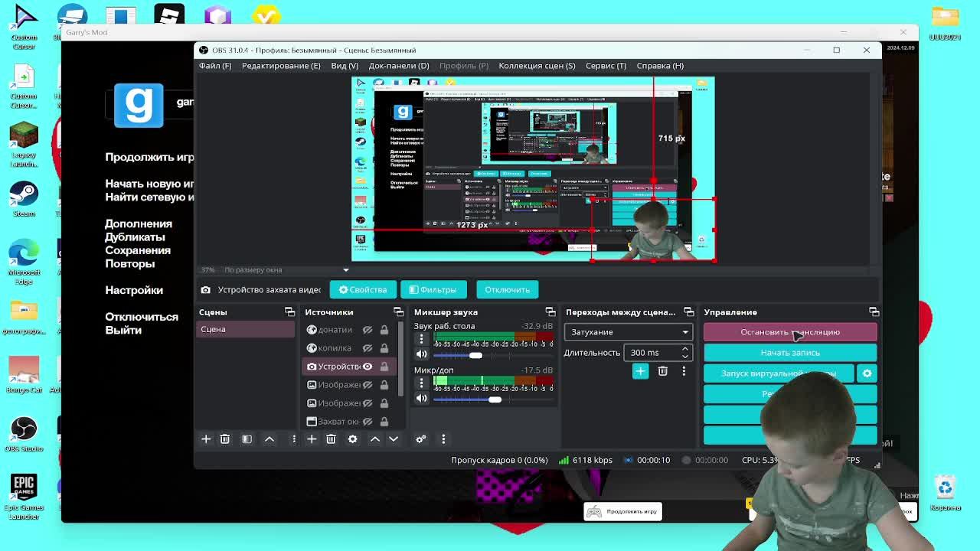Image resolution: width=980 pixels, height=551 pixels.
Task: Open the Редактирование menu
Action: [x=281, y=66]
